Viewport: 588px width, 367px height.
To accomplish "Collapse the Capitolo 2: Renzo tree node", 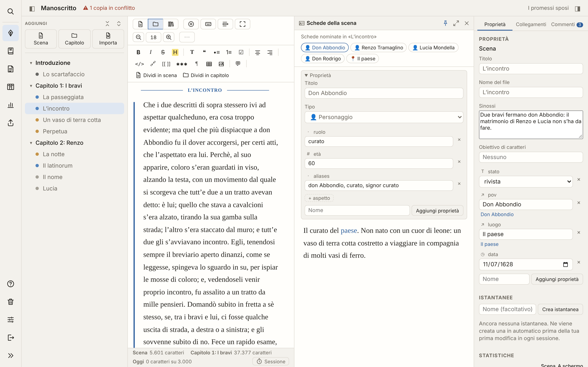I will click(x=31, y=143).
